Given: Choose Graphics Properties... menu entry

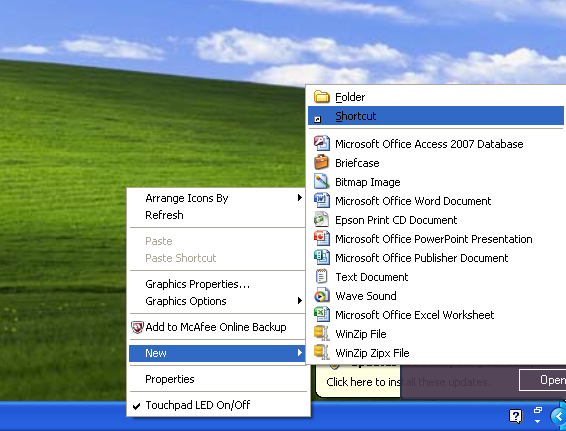Looking at the screenshot, I should (x=218, y=284).
